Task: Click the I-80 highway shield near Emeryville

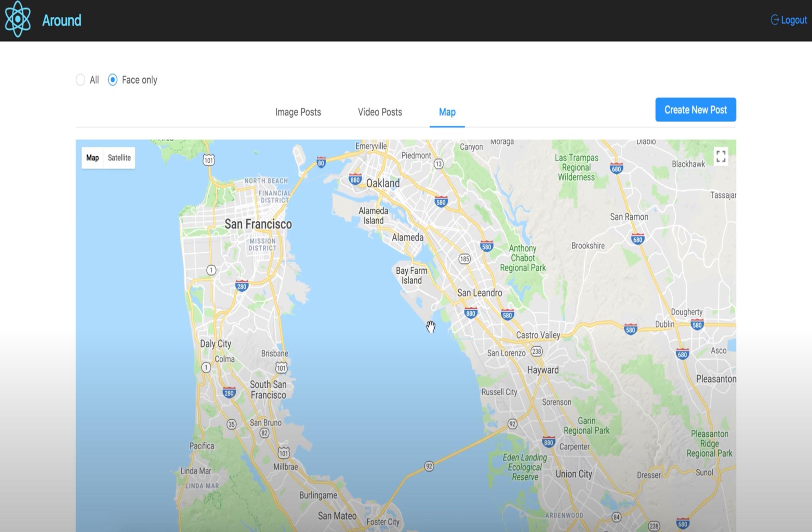Action: pyautogui.click(x=321, y=163)
